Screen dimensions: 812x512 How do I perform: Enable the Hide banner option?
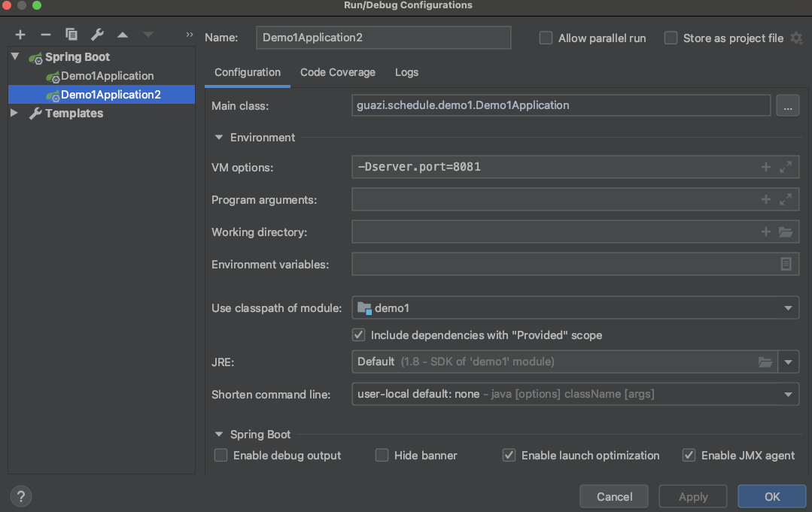pyautogui.click(x=382, y=455)
